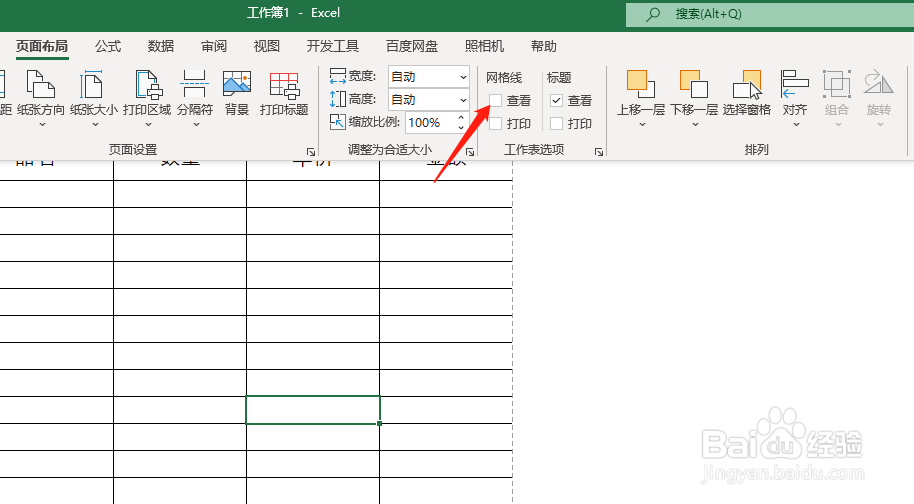Viewport: 914px width, 504px height.
Task: Open the 对齐 align menu
Action: 795,98
